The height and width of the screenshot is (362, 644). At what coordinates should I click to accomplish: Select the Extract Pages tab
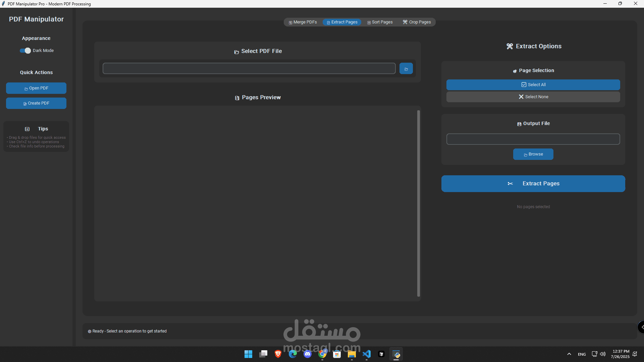point(342,22)
